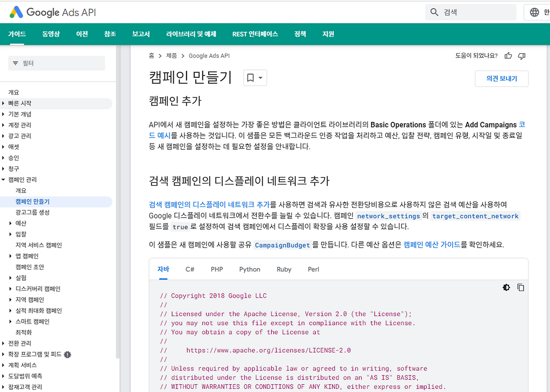Select 캠페인 초안 in the sidebar
The image size is (550, 392).
point(30,267)
